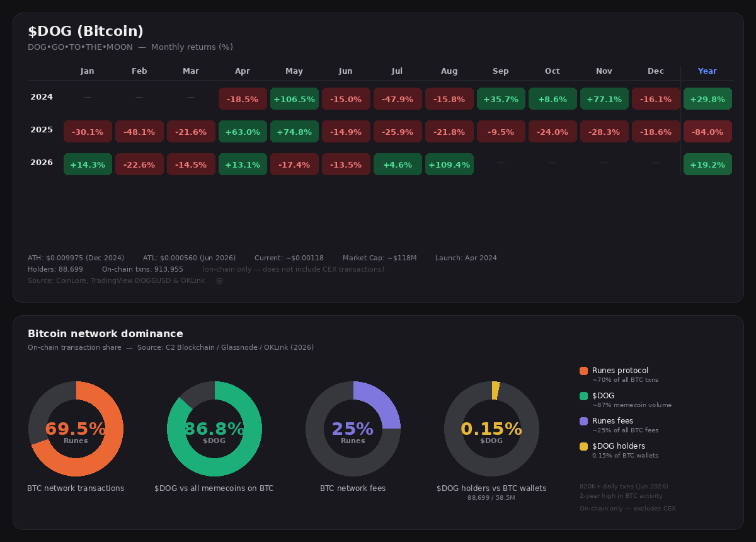Select the 69.5% Runes donut chart
The image size is (756, 542).
point(76,429)
